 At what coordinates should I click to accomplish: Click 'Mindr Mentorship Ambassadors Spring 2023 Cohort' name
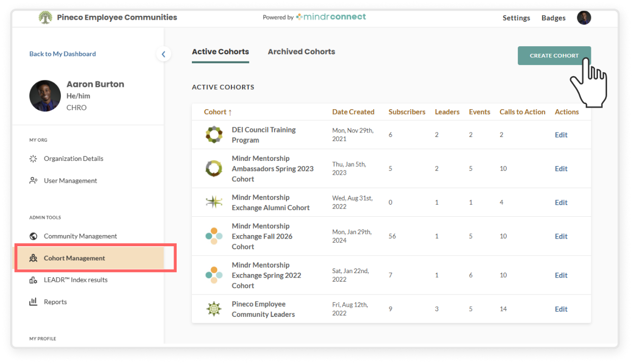click(x=273, y=169)
